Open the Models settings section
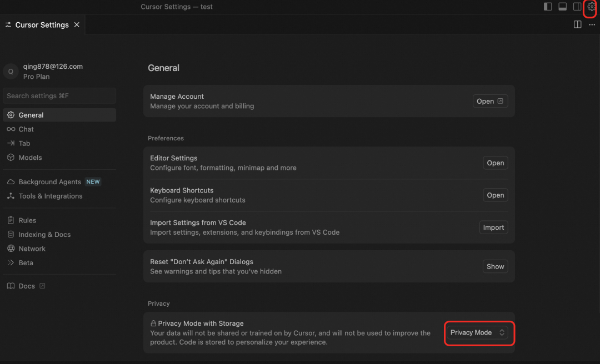The image size is (600, 364). [x=59, y=158]
